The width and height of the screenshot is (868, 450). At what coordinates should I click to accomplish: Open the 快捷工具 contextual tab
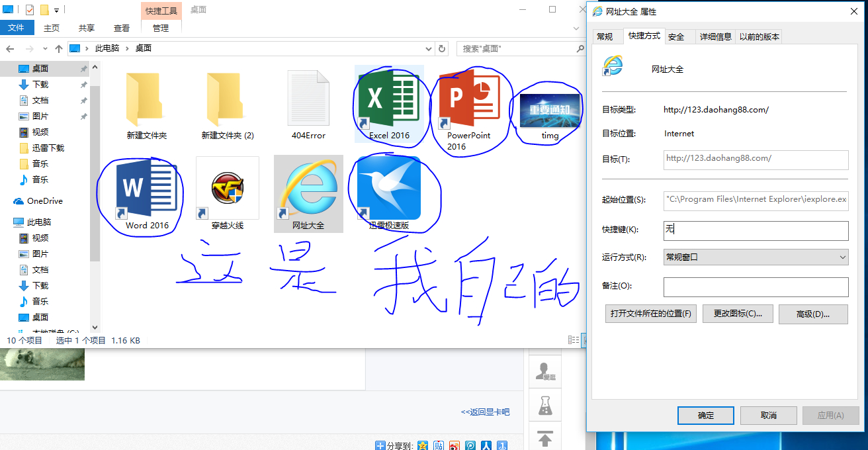coord(161,10)
